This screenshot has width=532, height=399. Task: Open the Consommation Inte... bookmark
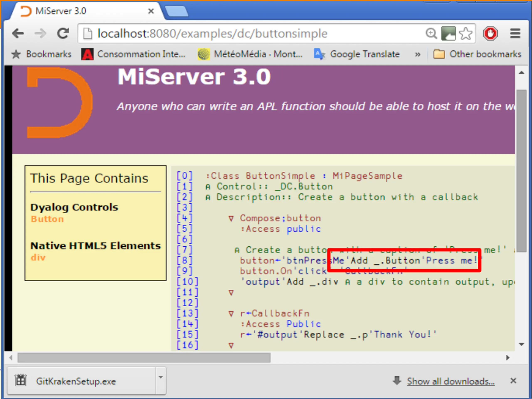133,54
